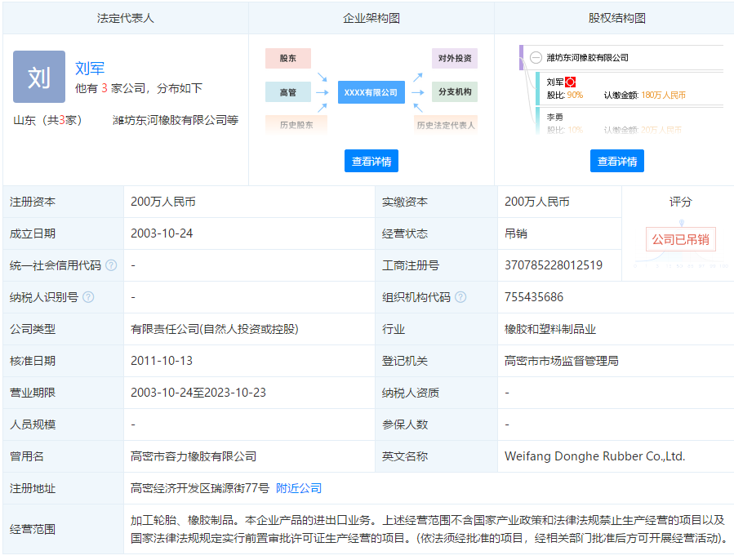Click 查看详情 under 企业架构图
This screenshot has height=560, width=734.
tap(371, 161)
